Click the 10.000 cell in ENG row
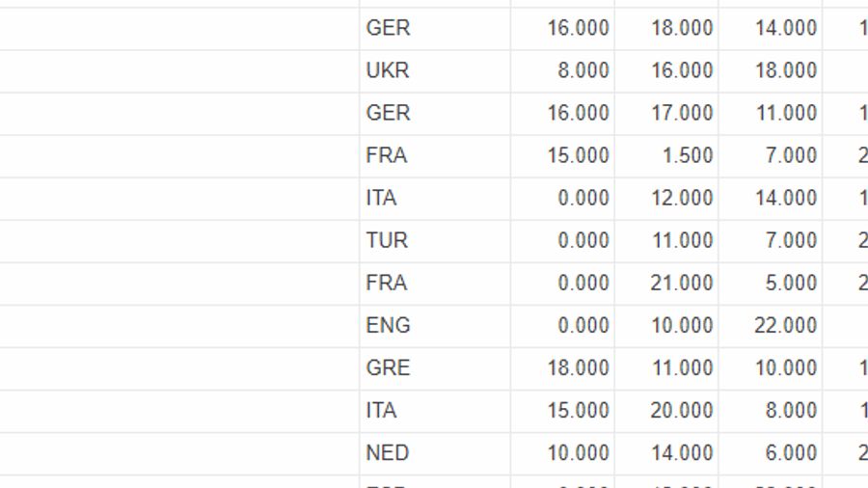 pyautogui.click(x=666, y=326)
